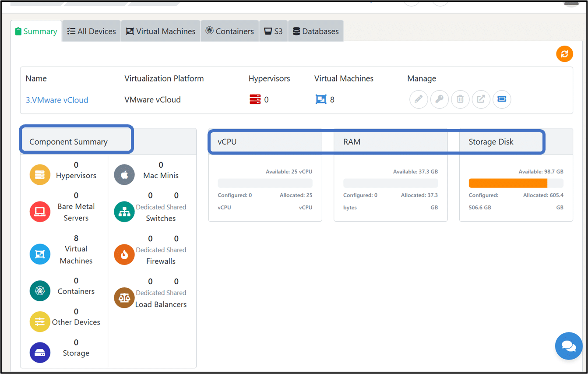Switch to the Containers tab
The height and width of the screenshot is (374, 588).
click(230, 31)
